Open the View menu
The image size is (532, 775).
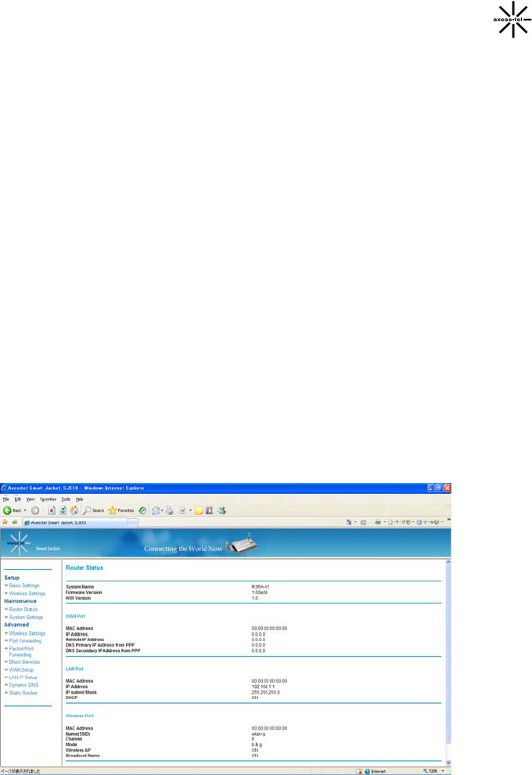(31, 499)
